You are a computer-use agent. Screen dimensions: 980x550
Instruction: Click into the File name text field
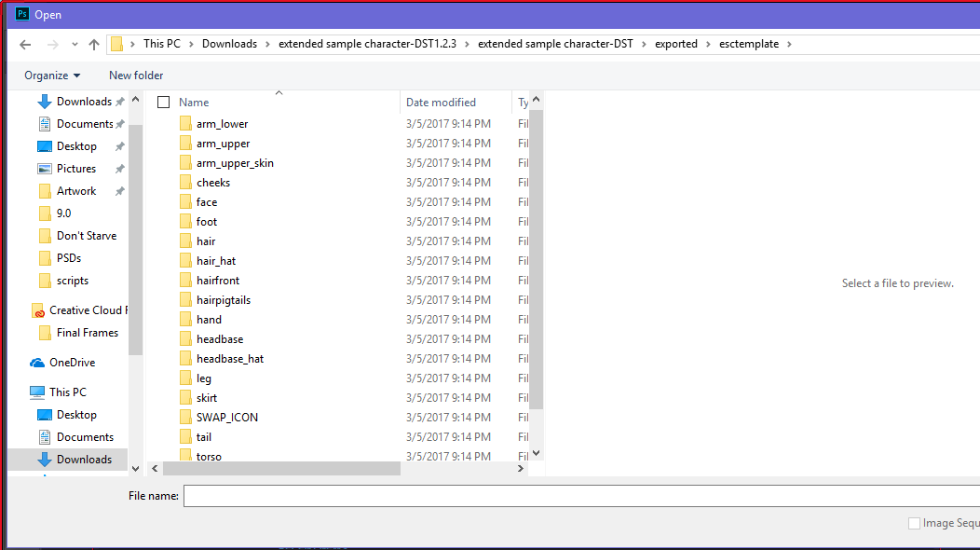(x=578, y=496)
